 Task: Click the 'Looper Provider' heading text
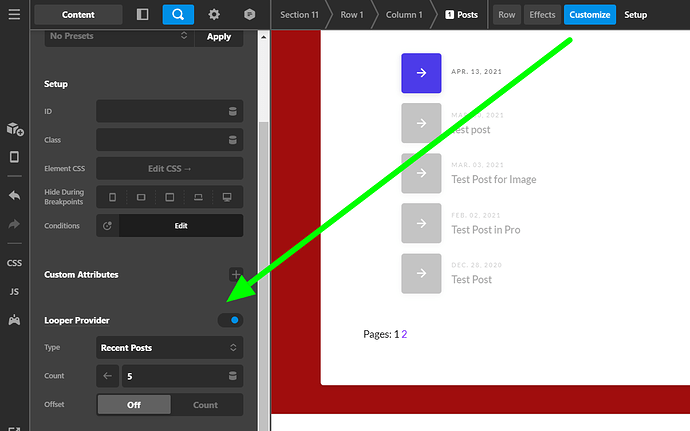(x=77, y=320)
